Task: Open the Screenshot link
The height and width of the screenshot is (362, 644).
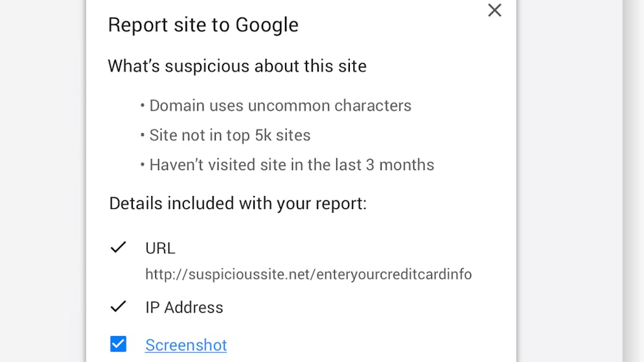Action: pyautogui.click(x=186, y=345)
